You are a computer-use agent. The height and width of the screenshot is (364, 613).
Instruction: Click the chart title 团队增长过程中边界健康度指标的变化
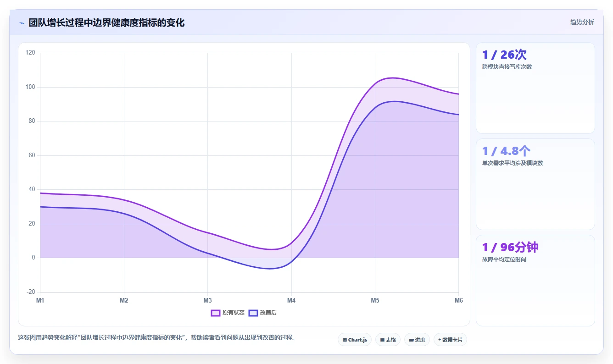[x=106, y=22]
